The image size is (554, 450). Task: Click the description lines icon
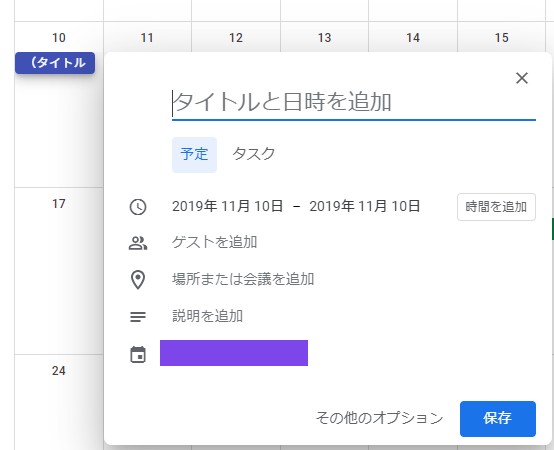tap(138, 316)
